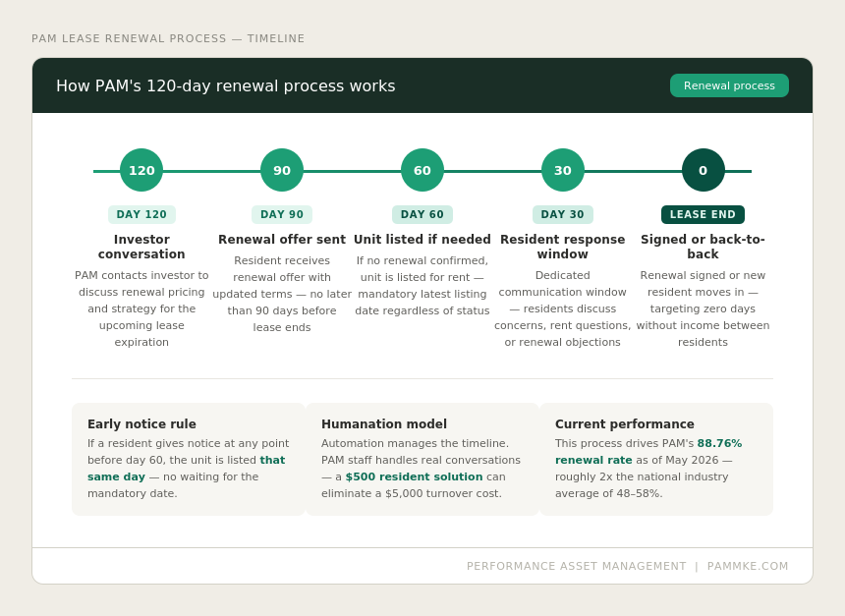Click PAMMKE.COM in the footer

click(748, 567)
